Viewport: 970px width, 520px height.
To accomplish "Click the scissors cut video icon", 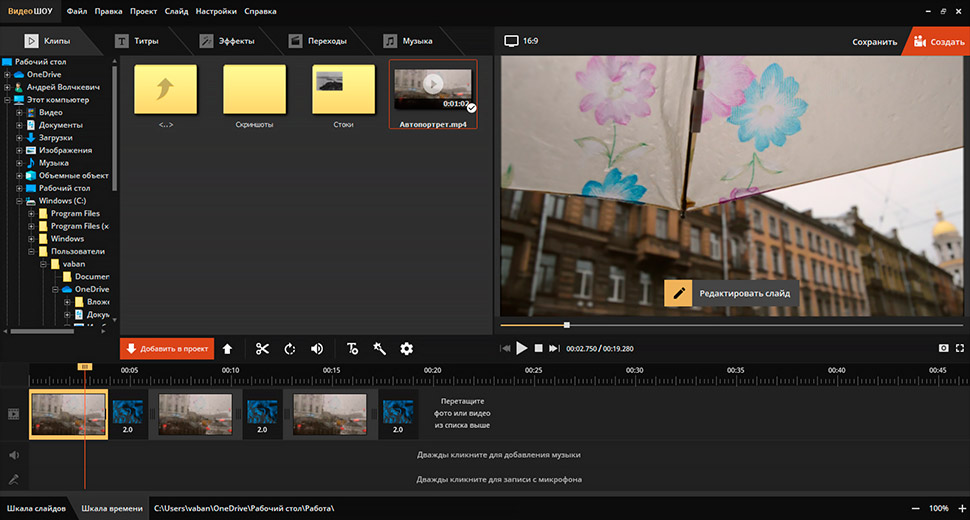I will 262,349.
